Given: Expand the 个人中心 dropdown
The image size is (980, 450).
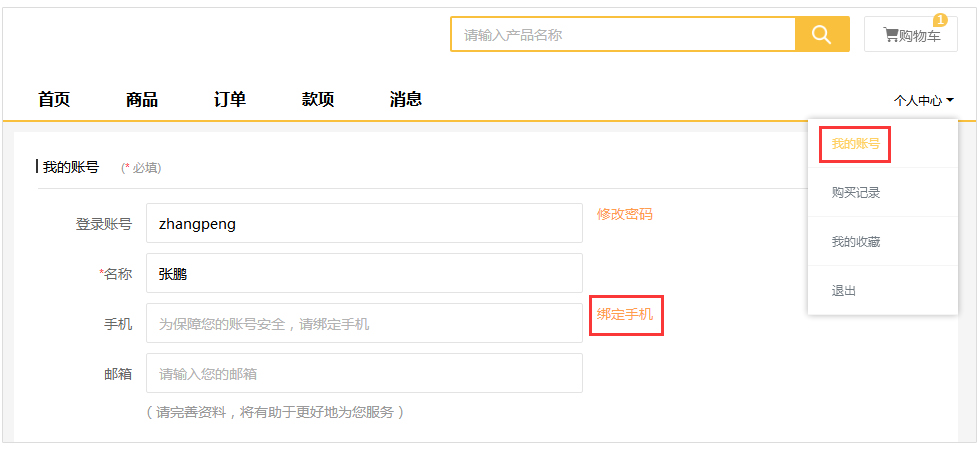Looking at the screenshot, I should tap(923, 100).
